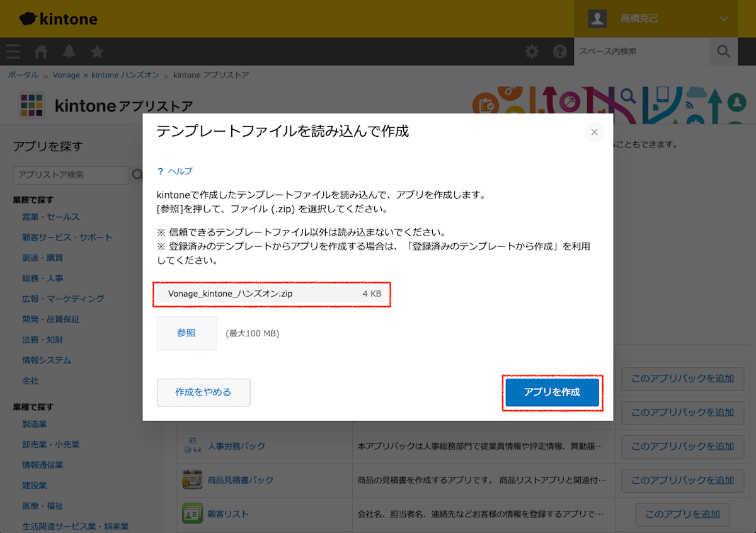Select 全社 category
The width and height of the screenshot is (756, 533).
click(x=30, y=381)
